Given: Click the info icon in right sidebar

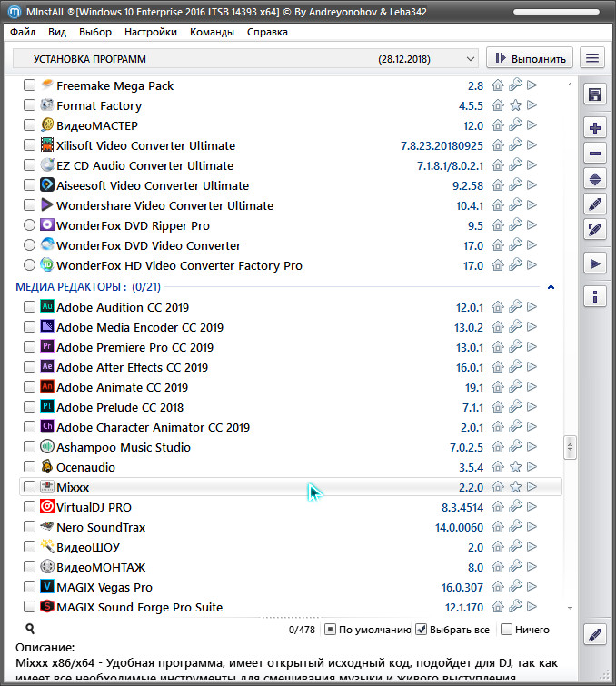Looking at the screenshot, I should click(595, 296).
